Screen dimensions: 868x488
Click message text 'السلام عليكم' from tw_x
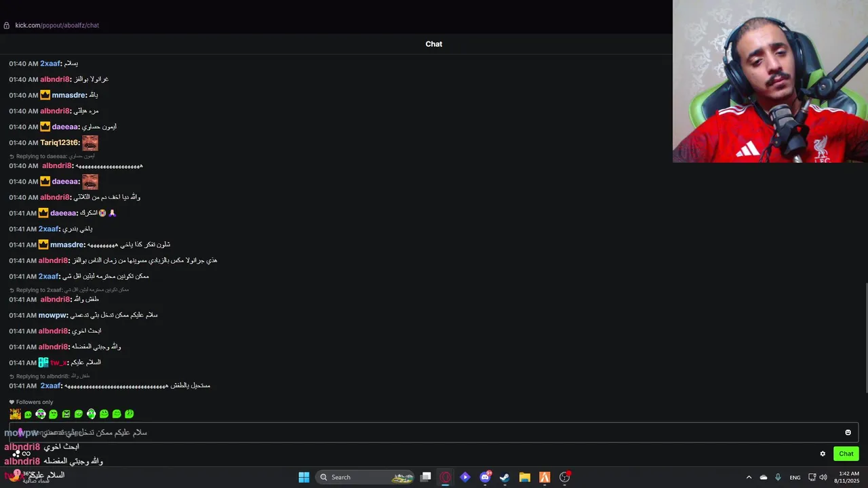pyautogui.click(x=85, y=363)
